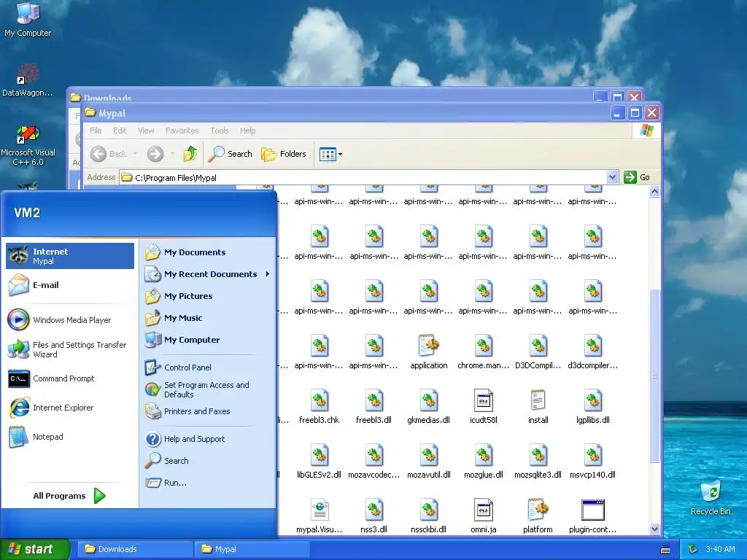Open Back history dropdown arrow
This screenshot has width=747, height=560.
click(135, 154)
